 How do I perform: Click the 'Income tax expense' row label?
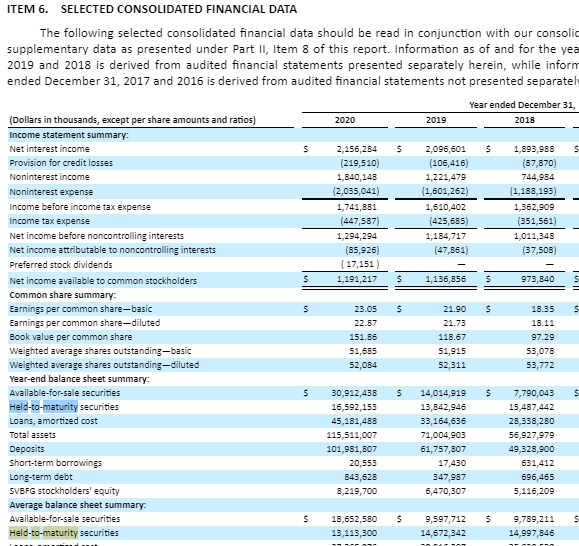tap(49, 221)
